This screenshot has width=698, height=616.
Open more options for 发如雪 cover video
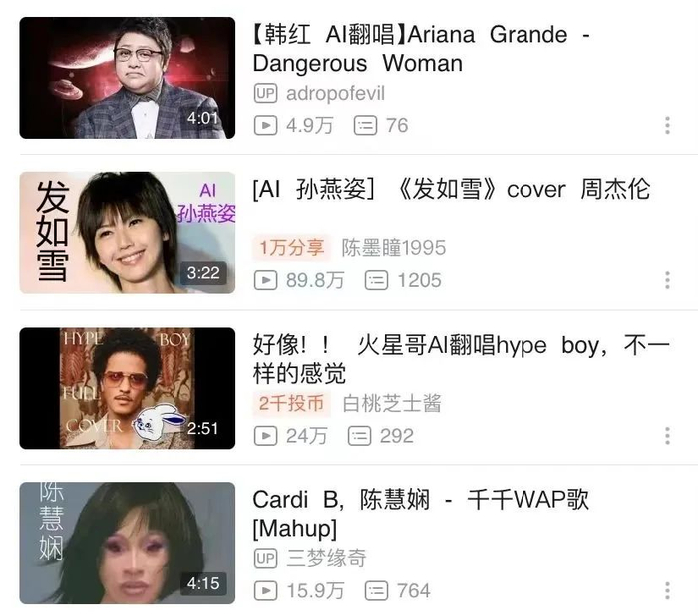(x=667, y=280)
